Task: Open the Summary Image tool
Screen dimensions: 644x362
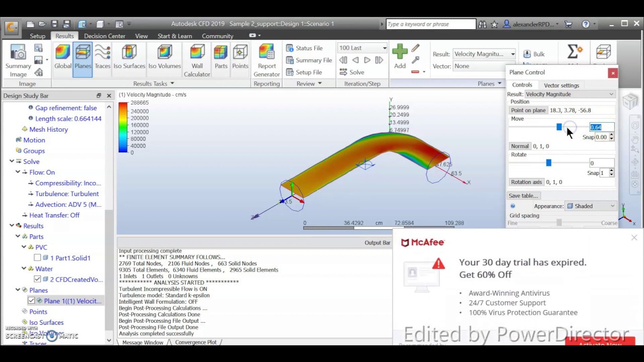Action: pos(18,61)
